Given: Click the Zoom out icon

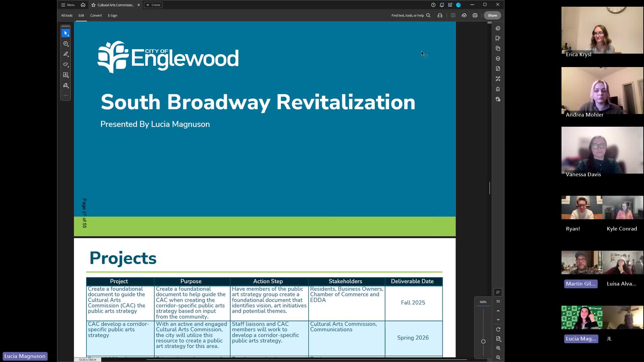Looking at the screenshot, I should click(498, 357).
